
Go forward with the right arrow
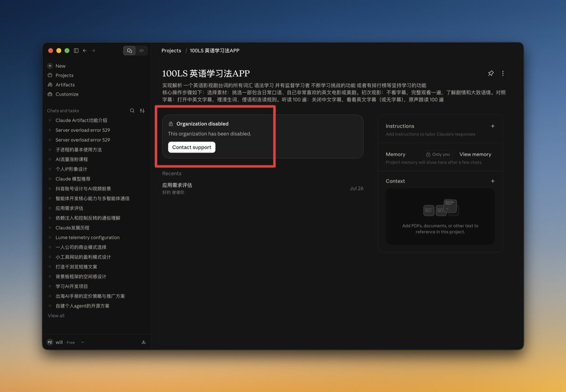pos(93,50)
